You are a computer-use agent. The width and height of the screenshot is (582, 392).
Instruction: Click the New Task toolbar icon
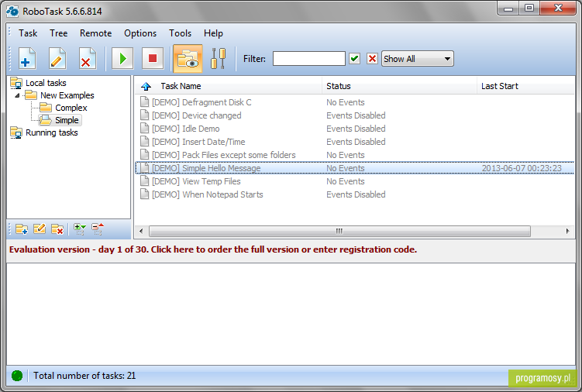point(27,59)
